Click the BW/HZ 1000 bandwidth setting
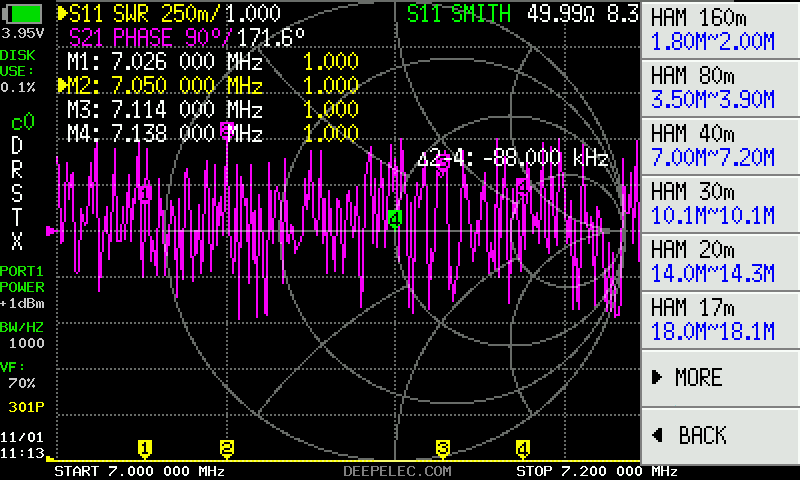Viewport: 800px width, 480px height. (22, 335)
